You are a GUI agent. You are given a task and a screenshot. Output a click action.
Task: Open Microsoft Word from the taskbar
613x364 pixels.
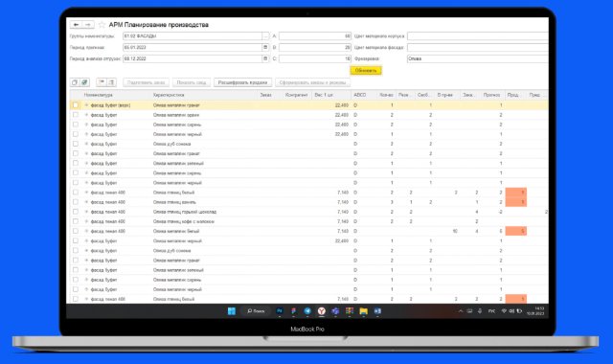[x=377, y=311]
